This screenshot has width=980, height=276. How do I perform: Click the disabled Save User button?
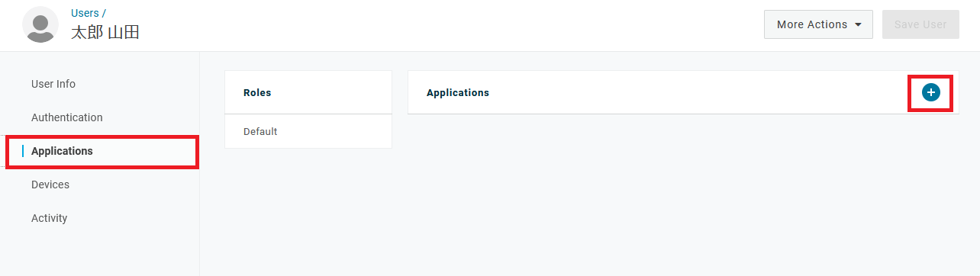(x=920, y=24)
